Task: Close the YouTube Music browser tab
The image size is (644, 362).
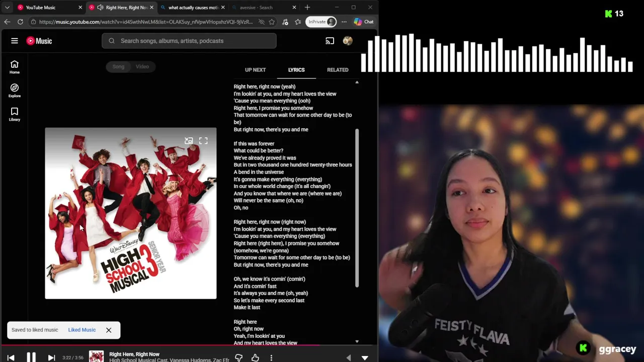Action: pos(80,8)
